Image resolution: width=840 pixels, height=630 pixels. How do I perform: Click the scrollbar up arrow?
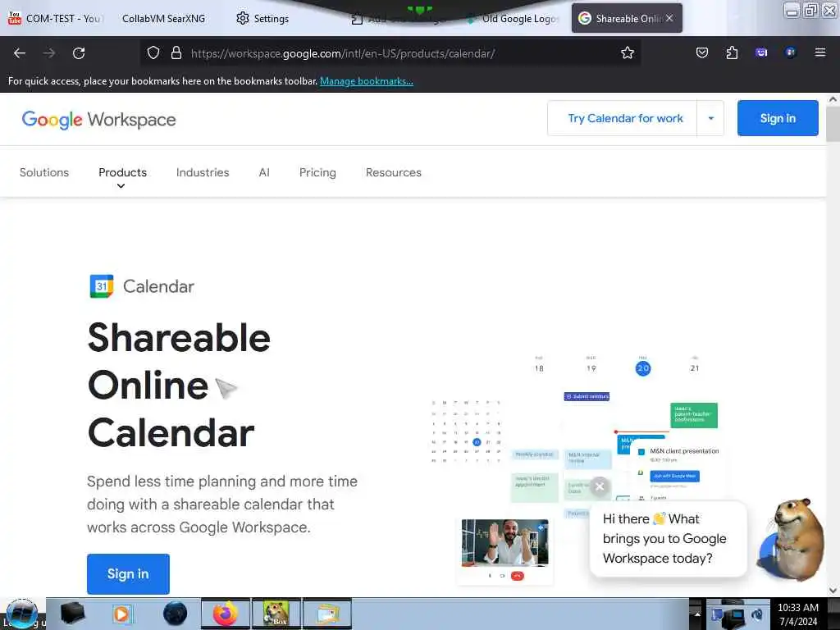pyautogui.click(x=833, y=99)
